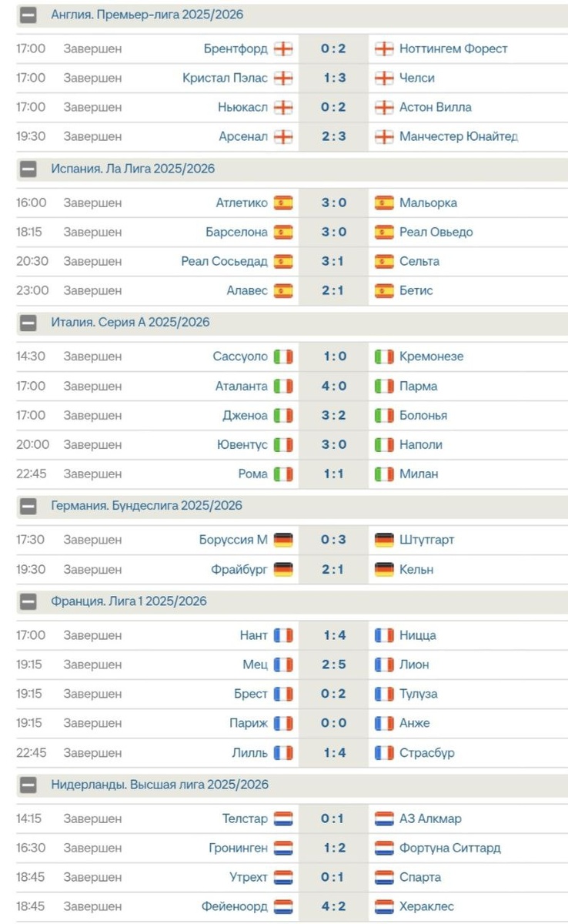
Task: Collapse the Италия Серия А section
Action: 28,323
